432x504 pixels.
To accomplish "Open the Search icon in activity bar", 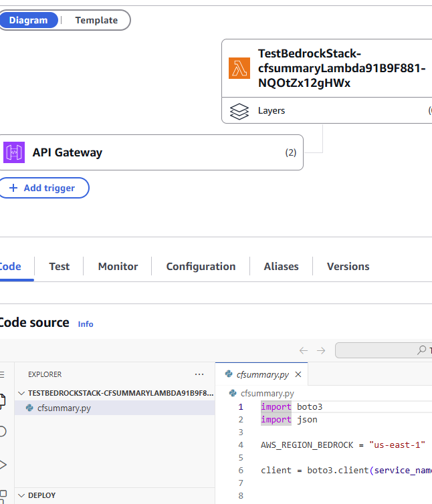I will pos(3,431).
